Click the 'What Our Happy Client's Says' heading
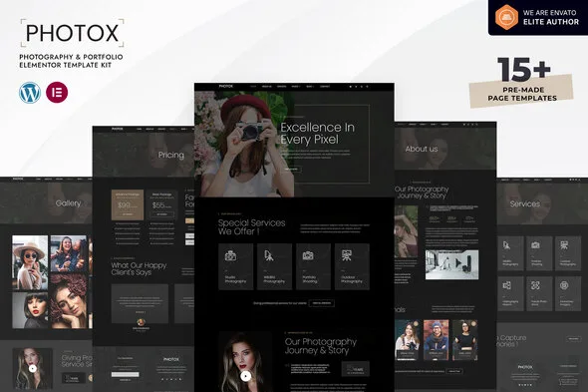Viewport: 588px width, 392px height. coord(139,269)
